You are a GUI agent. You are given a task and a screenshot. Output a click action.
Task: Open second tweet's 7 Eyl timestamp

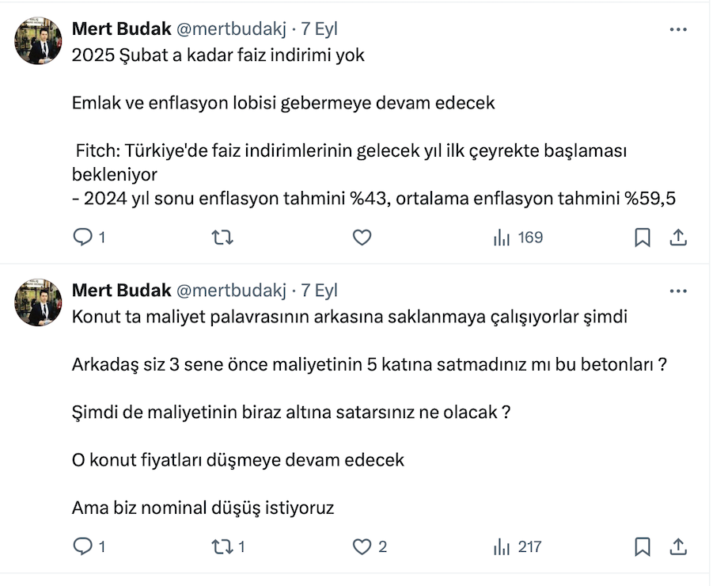click(319, 291)
